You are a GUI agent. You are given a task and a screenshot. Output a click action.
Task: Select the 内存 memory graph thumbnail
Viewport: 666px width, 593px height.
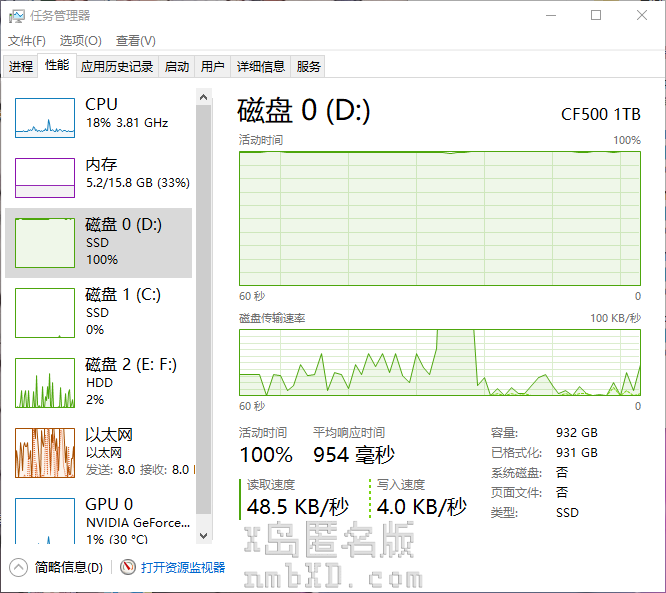tap(45, 178)
